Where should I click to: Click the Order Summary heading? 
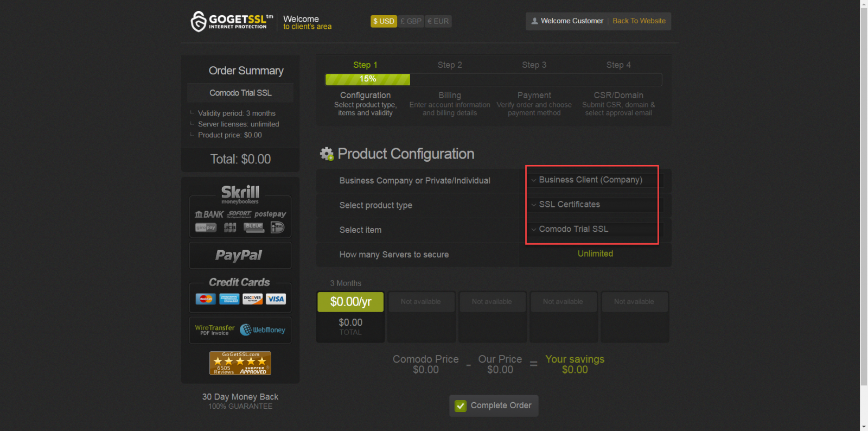click(x=246, y=71)
